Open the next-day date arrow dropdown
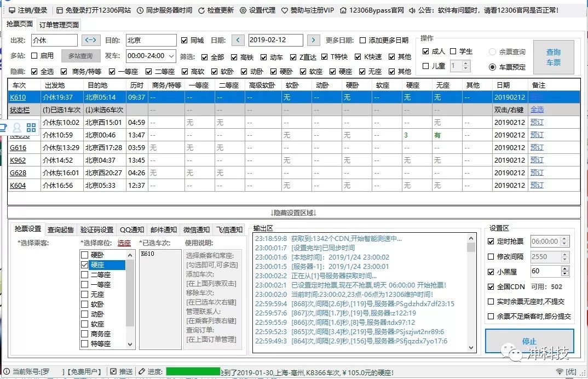This screenshot has height=379, width=588. 313,40
